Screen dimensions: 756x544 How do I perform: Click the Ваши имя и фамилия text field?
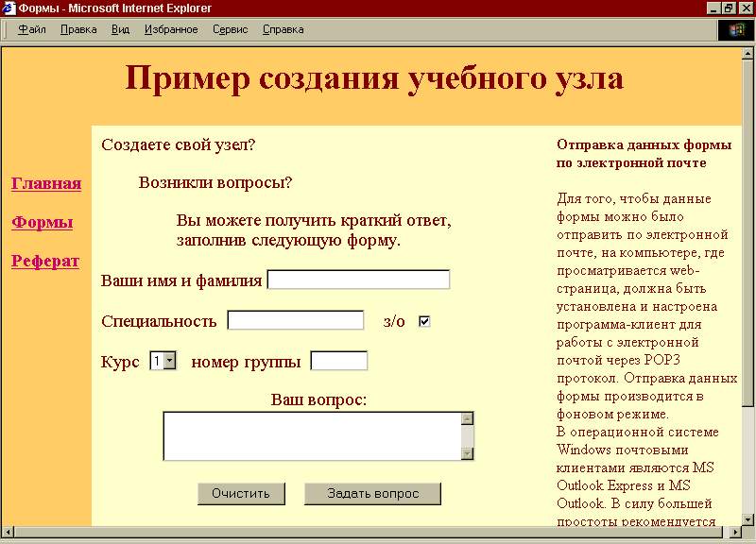[x=359, y=280]
